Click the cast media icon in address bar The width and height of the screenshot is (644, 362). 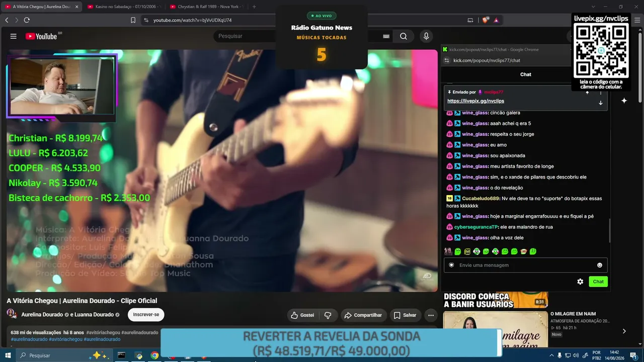[x=470, y=20]
